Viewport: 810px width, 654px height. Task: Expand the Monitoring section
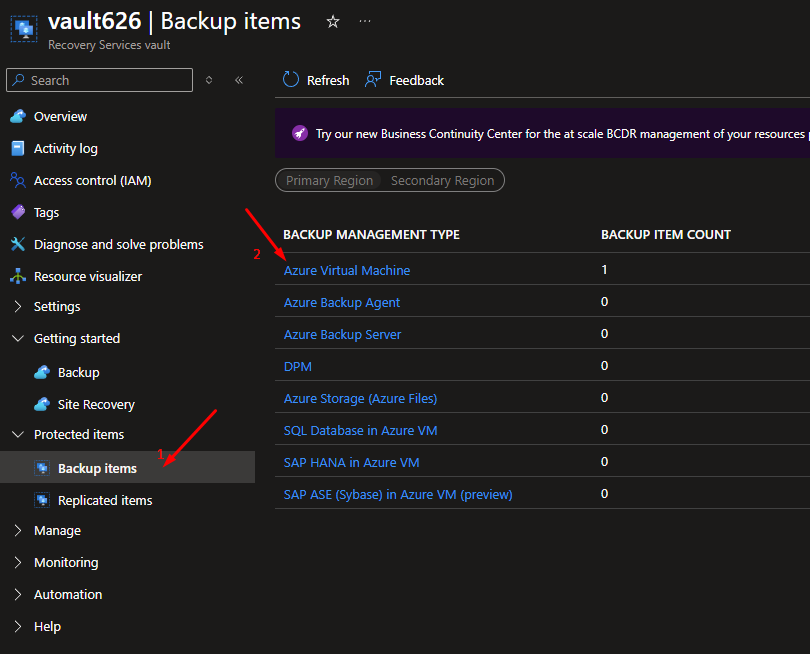(x=18, y=563)
